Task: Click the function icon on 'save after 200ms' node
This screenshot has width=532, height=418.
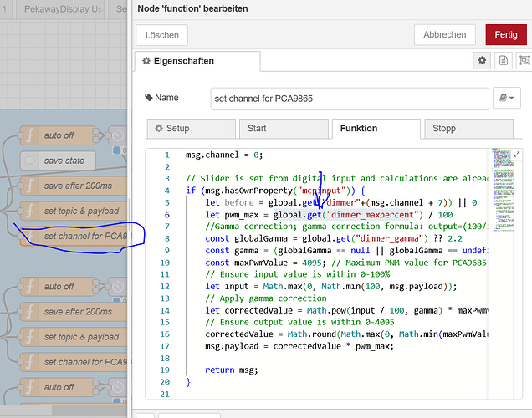Action: click(x=29, y=186)
